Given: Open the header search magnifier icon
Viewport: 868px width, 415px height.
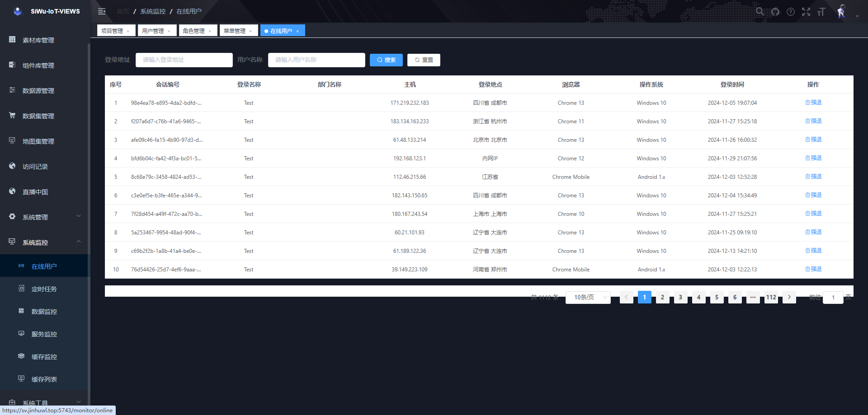Looking at the screenshot, I should (760, 12).
